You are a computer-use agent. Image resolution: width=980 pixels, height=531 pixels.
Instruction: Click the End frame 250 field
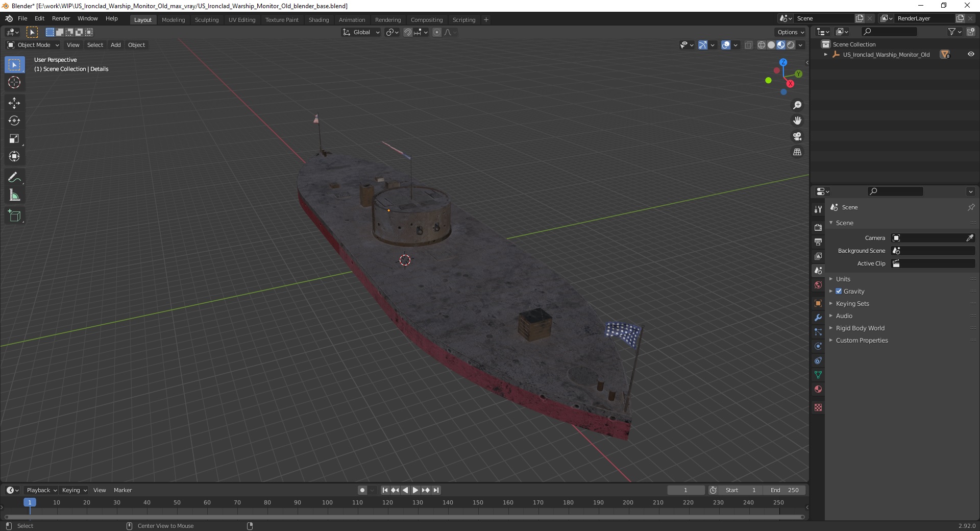coord(785,490)
